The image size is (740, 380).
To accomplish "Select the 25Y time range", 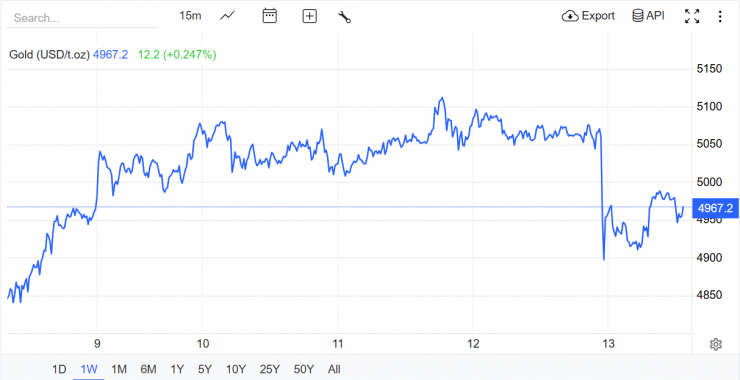I will coord(269,369).
